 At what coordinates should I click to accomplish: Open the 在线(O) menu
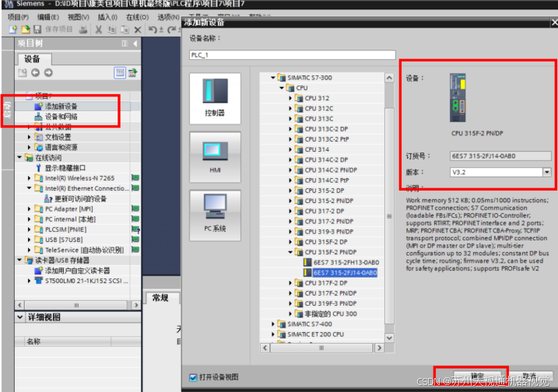(x=138, y=17)
